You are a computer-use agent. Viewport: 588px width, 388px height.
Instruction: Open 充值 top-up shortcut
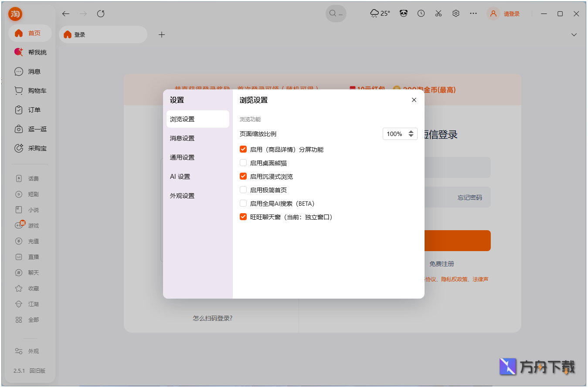click(x=27, y=241)
